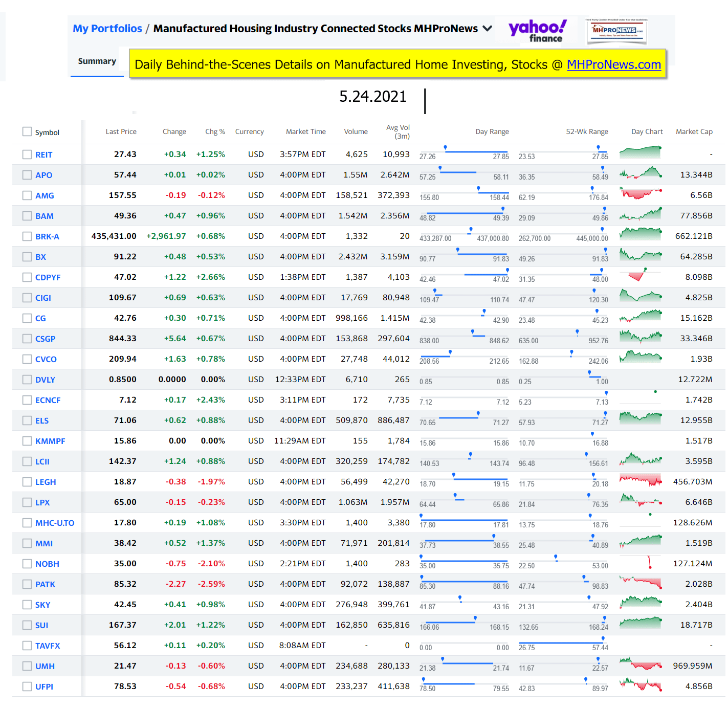
Task: Open the SUI day chart sparkline
Action: [641, 623]
